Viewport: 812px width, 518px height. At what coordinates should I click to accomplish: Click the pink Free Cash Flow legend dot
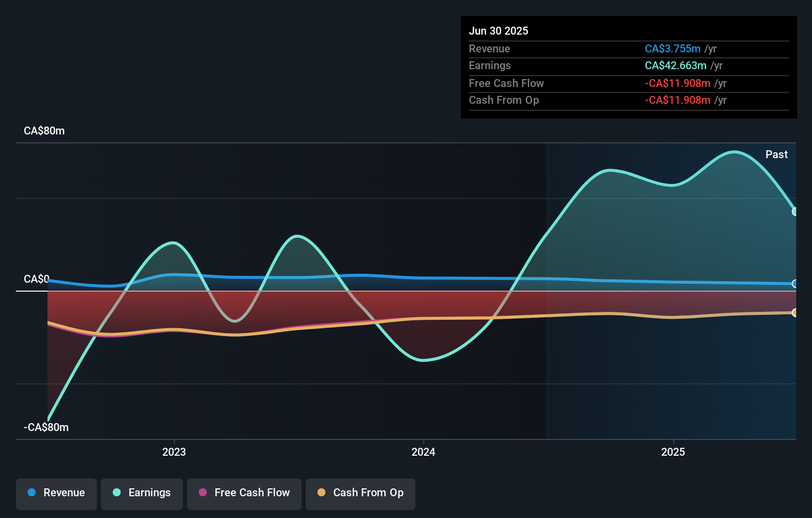(x=203, y=492)
